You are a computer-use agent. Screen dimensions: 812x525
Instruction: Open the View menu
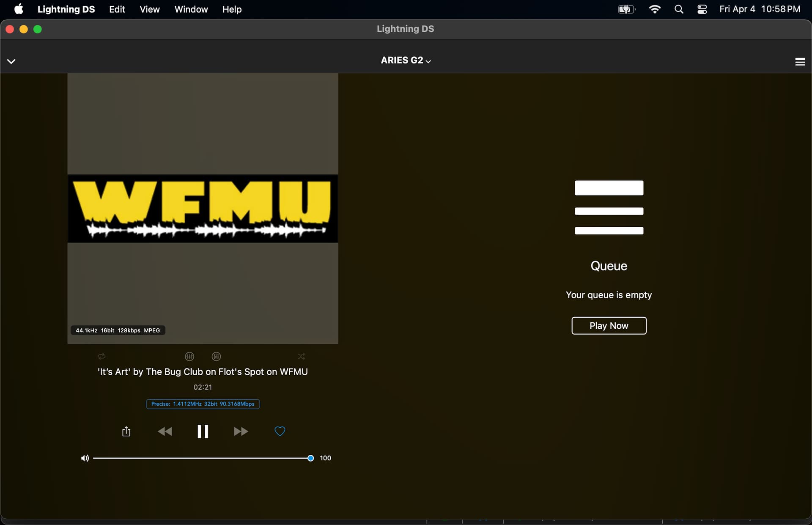tap(149, 9)
